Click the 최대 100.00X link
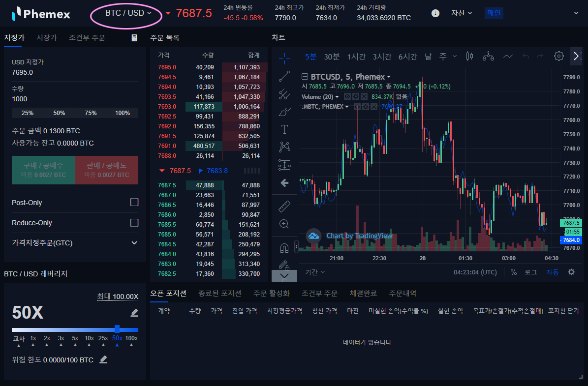 [x=118, y=297]
